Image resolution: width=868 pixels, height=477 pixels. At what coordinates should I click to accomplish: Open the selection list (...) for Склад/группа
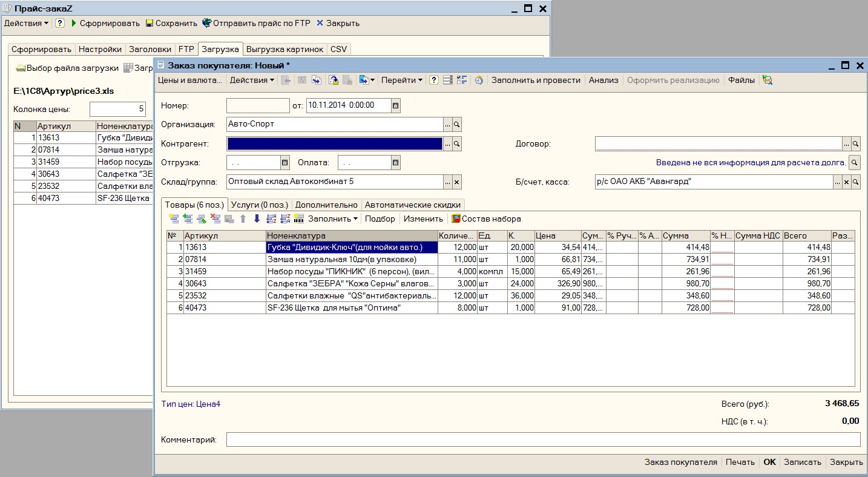tap(448, 182)
